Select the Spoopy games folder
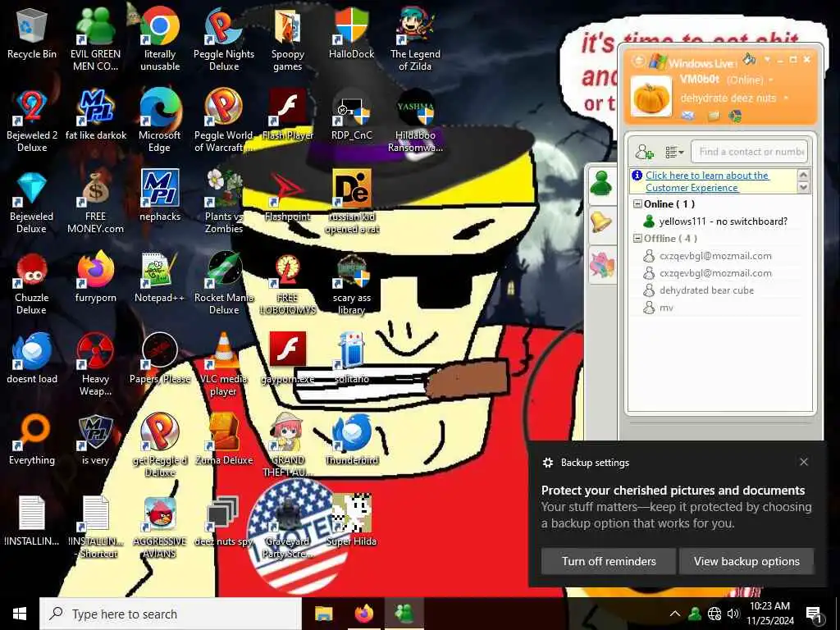Screen dimensions: 840x630 (288, 39)
